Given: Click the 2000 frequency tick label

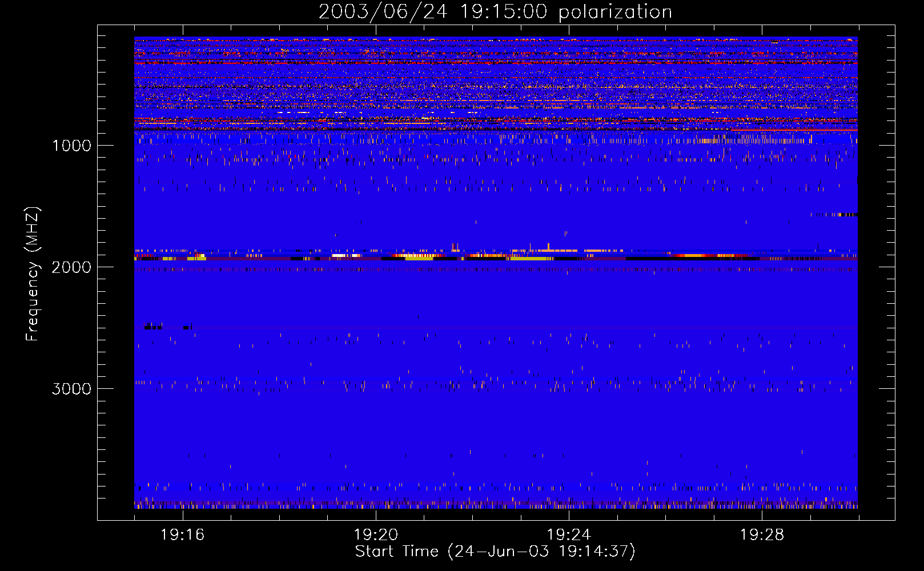Looking at the screenshot, I should (71, 267).
